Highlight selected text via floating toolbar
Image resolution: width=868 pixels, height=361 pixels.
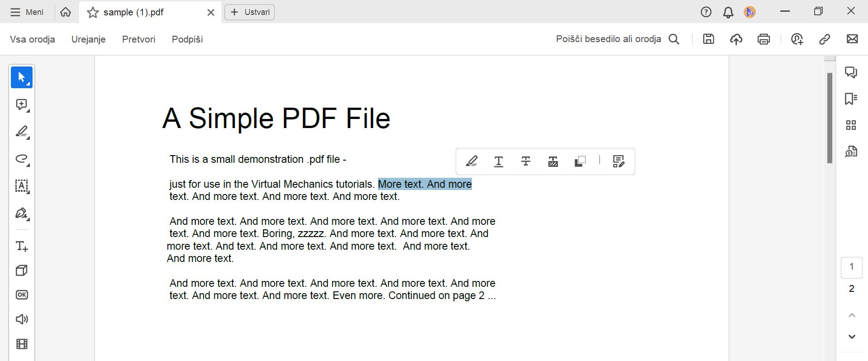click(472, 161)
